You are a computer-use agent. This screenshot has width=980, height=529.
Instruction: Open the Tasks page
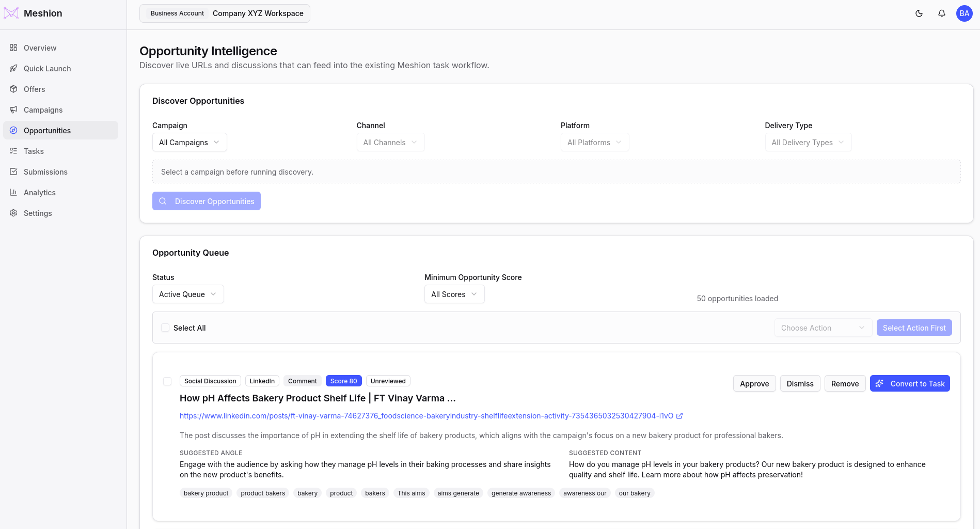tap(60, 151)
